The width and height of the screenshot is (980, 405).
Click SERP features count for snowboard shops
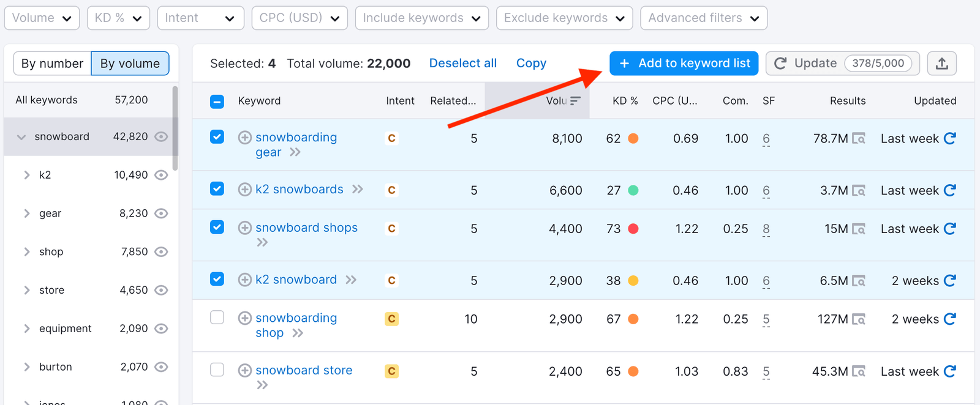point(766,229)
